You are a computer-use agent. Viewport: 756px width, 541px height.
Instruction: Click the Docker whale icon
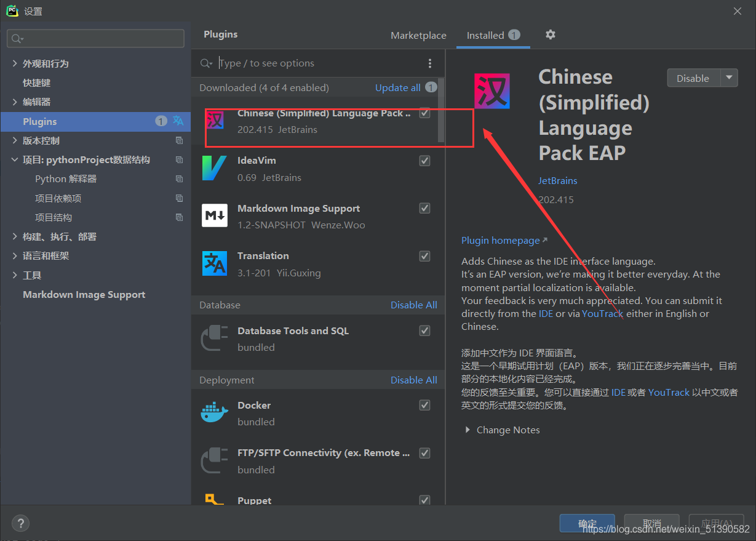pyautogui.click(x=215, y=413)
